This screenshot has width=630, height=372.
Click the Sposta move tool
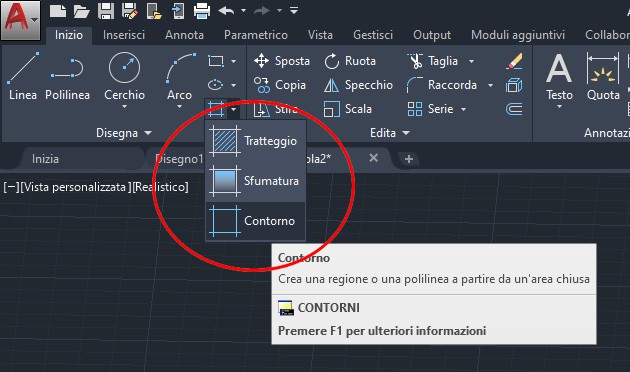pyautogui.click(x=282, y=61)
